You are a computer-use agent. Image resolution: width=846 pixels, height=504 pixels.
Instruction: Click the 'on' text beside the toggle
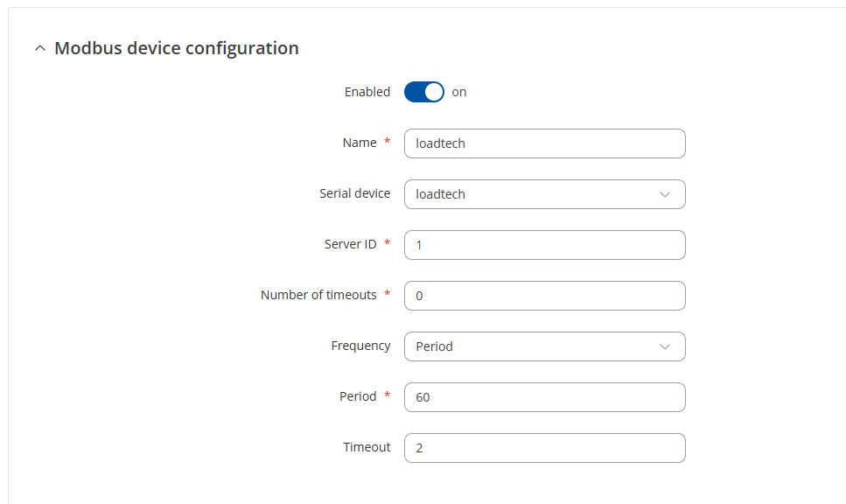tap(459, 92)
